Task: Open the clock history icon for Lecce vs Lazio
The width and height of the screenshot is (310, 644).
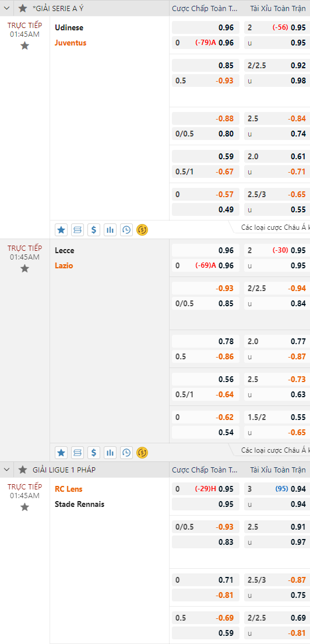Action: click(126, 453)
